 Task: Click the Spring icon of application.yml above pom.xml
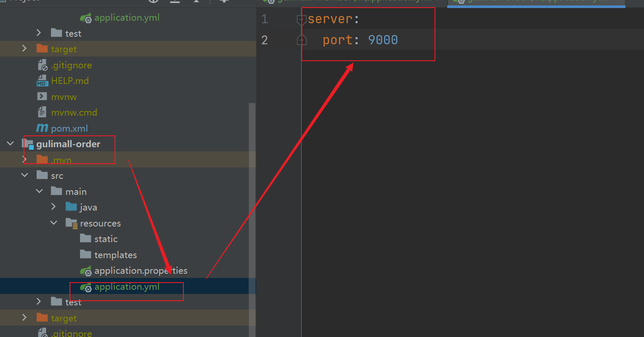pyautogui.click(x=86, y=18)
